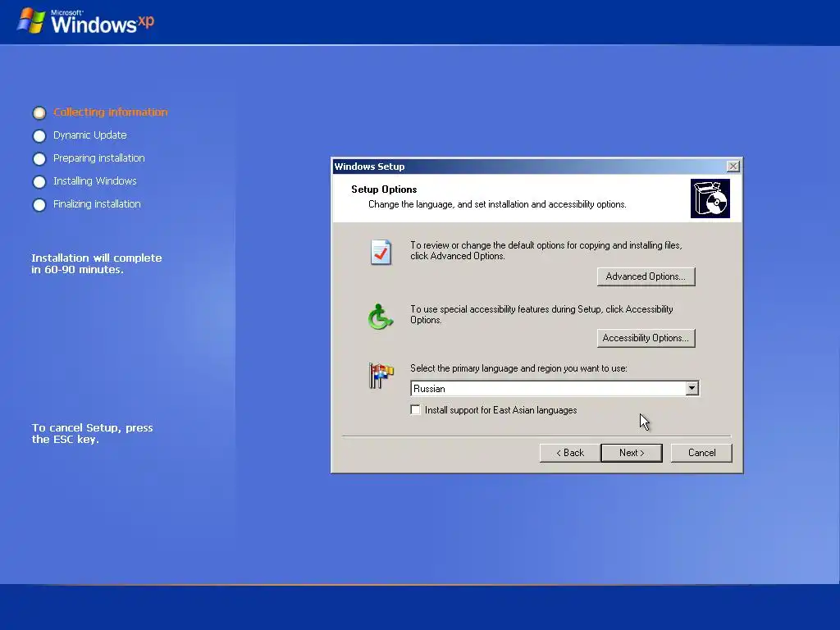840x630 pixels.
Task: Go Back to previous setup page
Action: click(x=570, y=453)
